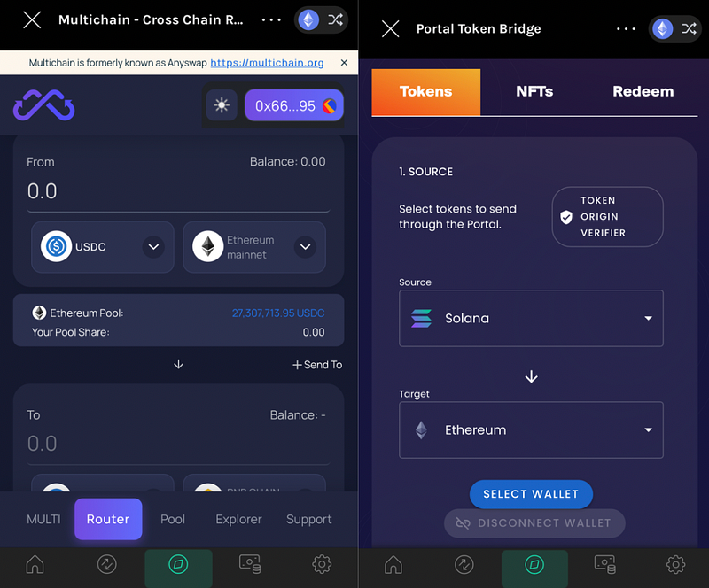Open the Token Origin Verifier
This screenshot has height=588, width=709.
(x=607, y=216)
